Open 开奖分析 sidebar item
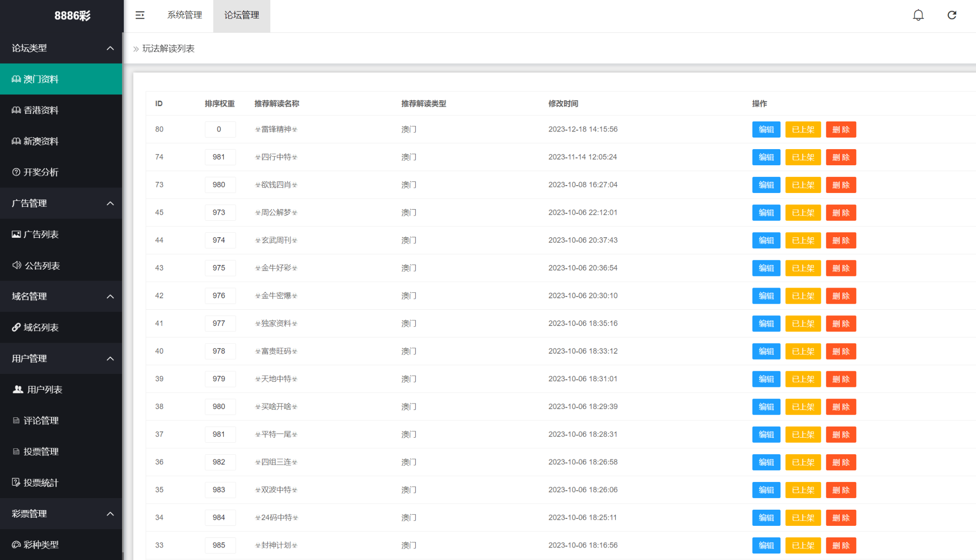976x560 pixels. click(41, 172)
